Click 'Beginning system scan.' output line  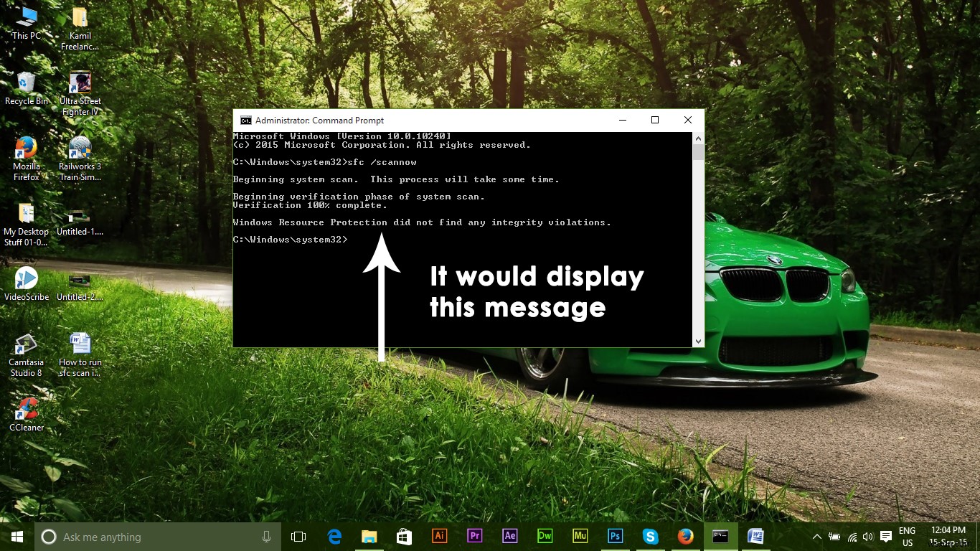click(x=396, y=179)
